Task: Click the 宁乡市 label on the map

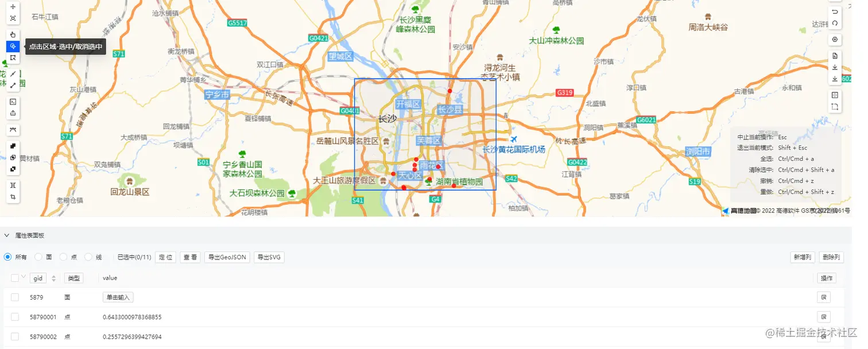Action: click(218, 95)
